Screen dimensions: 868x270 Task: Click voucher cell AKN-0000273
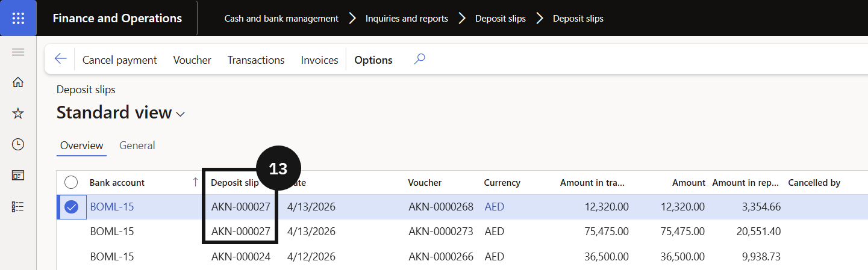441,232
